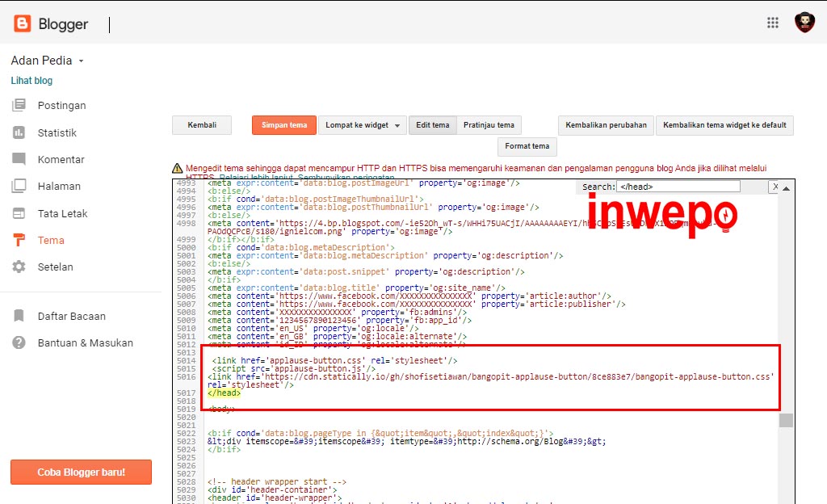Open the Lompat ke widget dropdown
The width and height of the screenshot is (827, 504).
coord(363,125)
